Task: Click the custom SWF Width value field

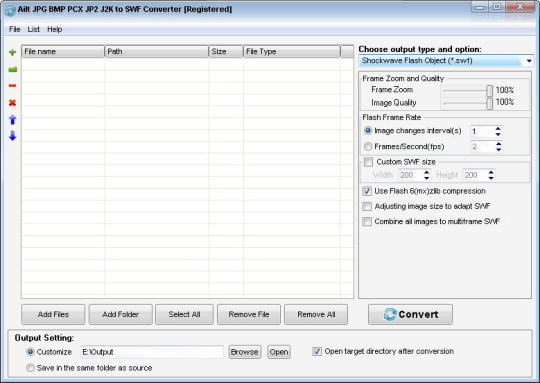Action: coord(411,175)
